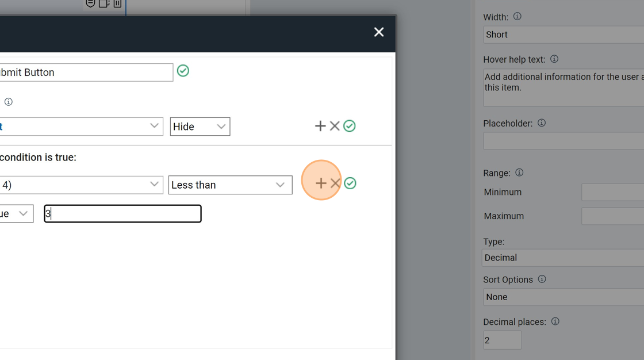
Task: Click info icon beside Hover help text
Action: [554, 59]
